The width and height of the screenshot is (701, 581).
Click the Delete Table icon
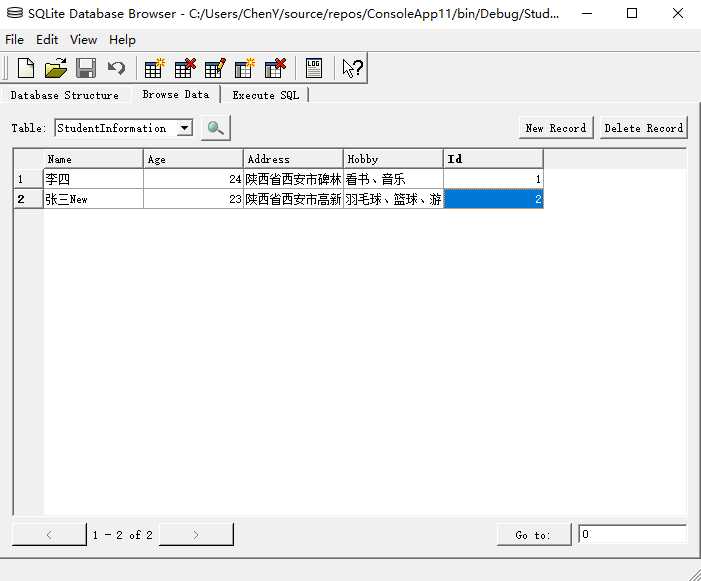185,68
